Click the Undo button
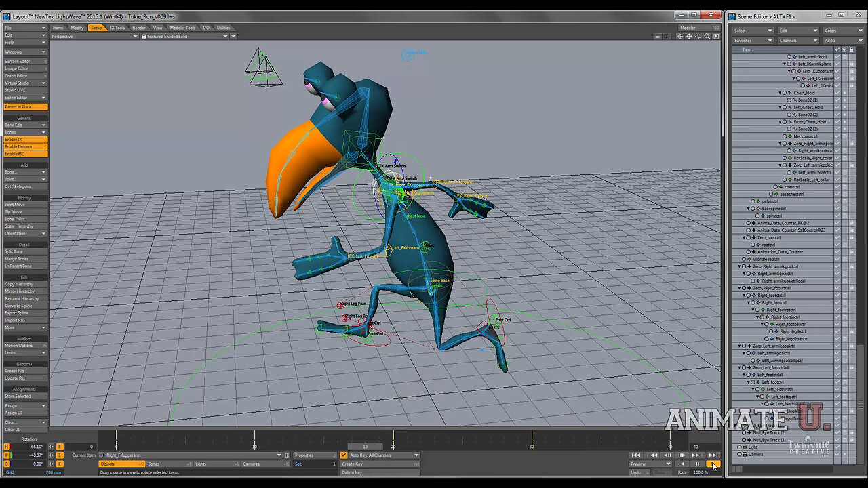This screenshot has width=868, height=488. (x=639, y=472)
